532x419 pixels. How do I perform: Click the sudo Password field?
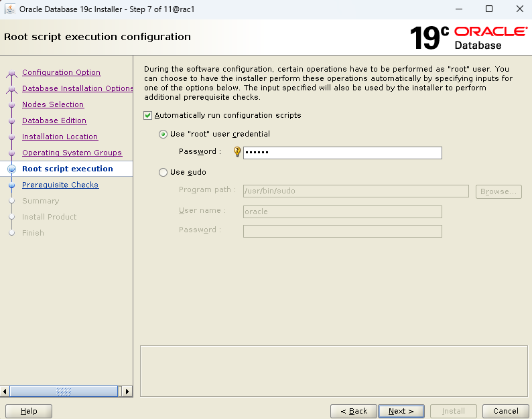pos(342,231)
